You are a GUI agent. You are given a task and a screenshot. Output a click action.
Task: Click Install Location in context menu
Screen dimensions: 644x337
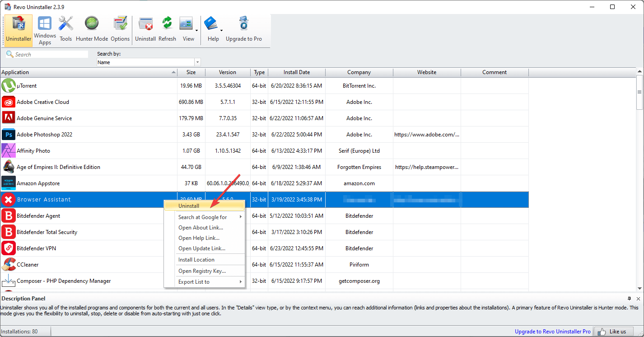196,260
